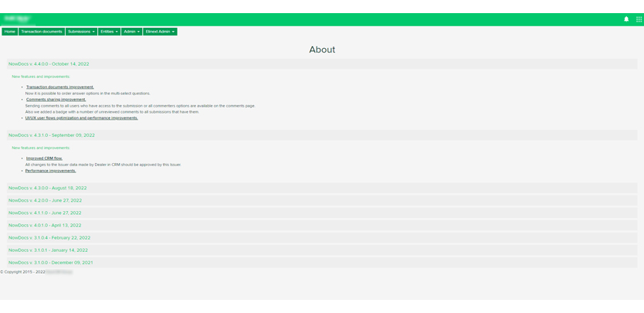This screenshot has width=644, height=313.
Task: Expand the Submissions dropdown menu
Action: pyautogui.click(x=81, y=32)
